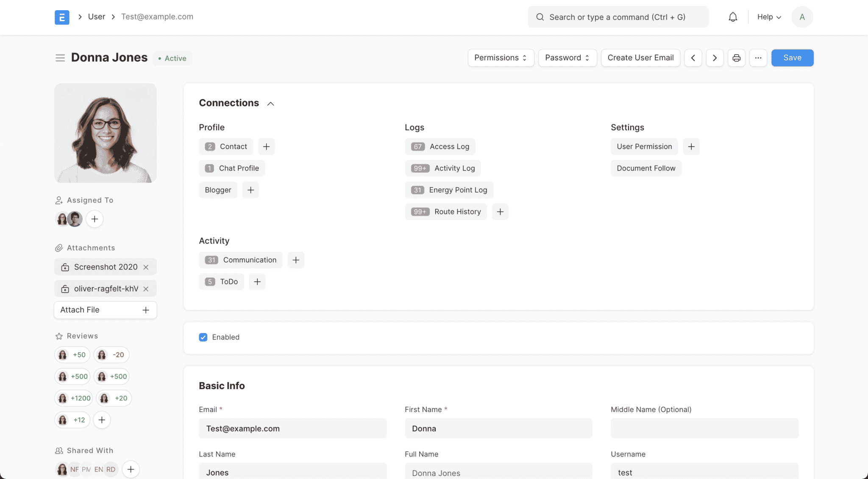Open the Help menu
Viewport: 868px width, 479px height.
768,17
